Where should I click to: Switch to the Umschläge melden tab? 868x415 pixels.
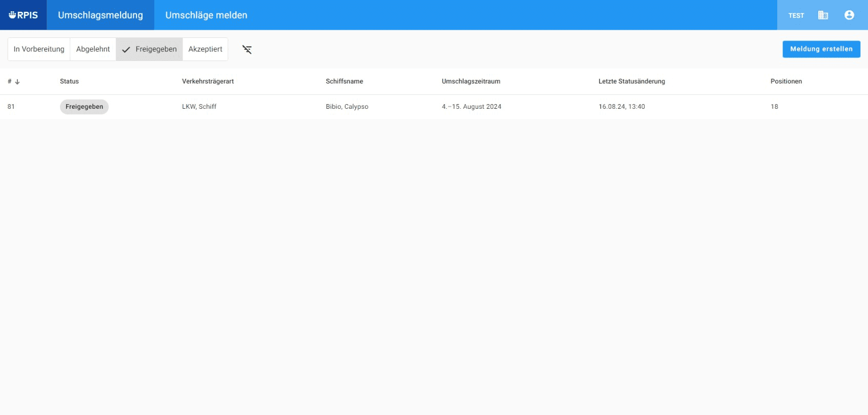coord(206,15)
